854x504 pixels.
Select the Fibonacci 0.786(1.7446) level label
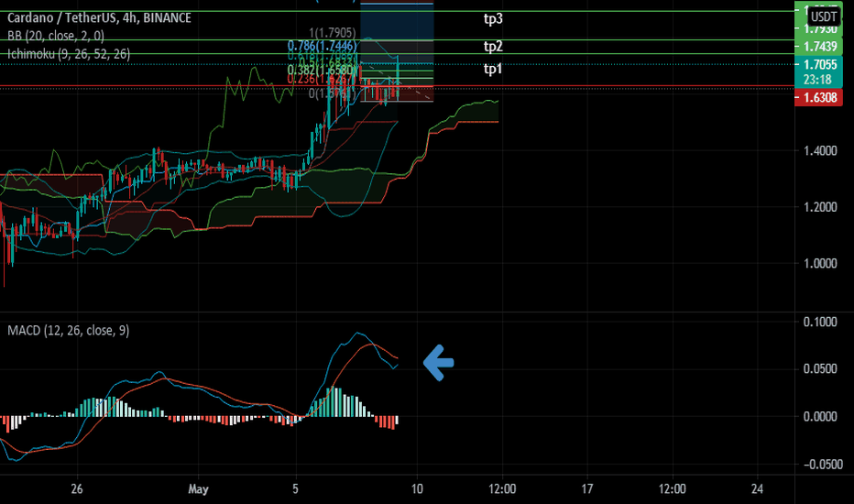coord(322,45)
